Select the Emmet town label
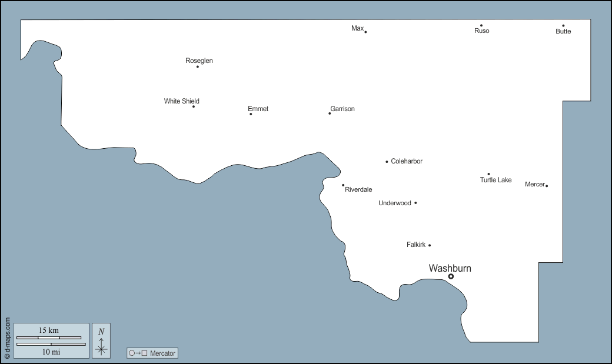Screen dimensions: 612x364 point(258,109)
